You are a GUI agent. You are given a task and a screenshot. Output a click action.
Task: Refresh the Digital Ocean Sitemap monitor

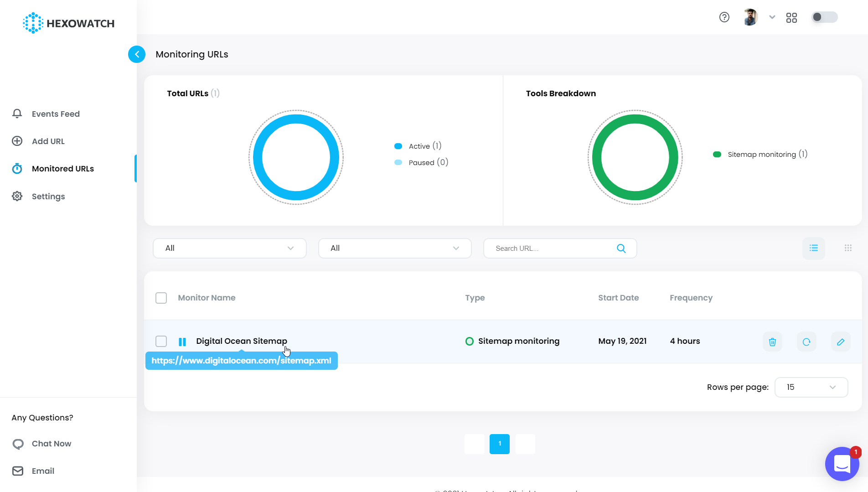click(806, 342)
